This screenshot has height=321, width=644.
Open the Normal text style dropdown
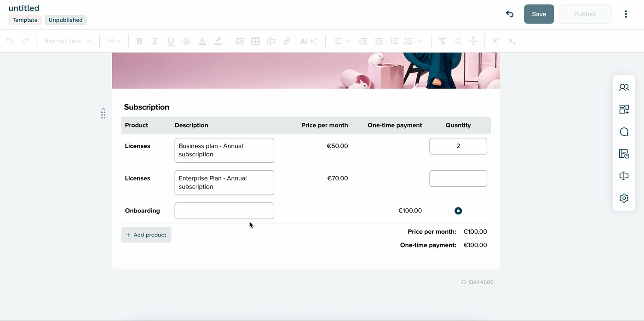(x=68, y=41)
